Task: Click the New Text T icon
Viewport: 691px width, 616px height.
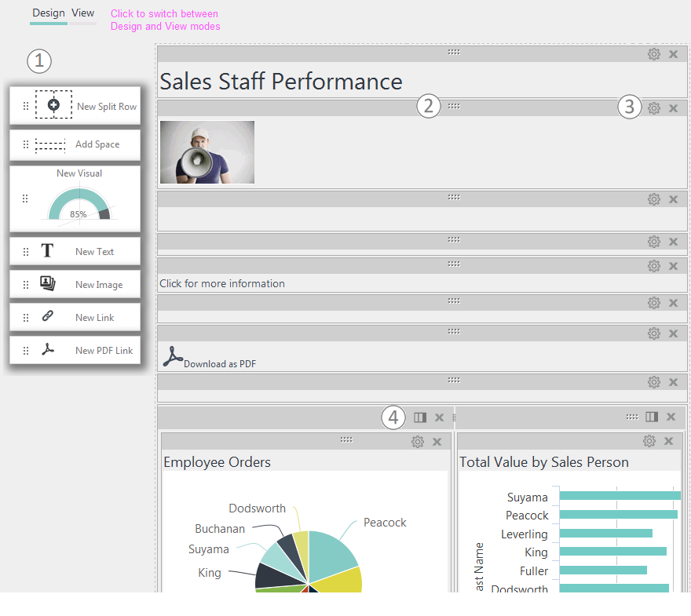Action: click(x=47, y=251)
